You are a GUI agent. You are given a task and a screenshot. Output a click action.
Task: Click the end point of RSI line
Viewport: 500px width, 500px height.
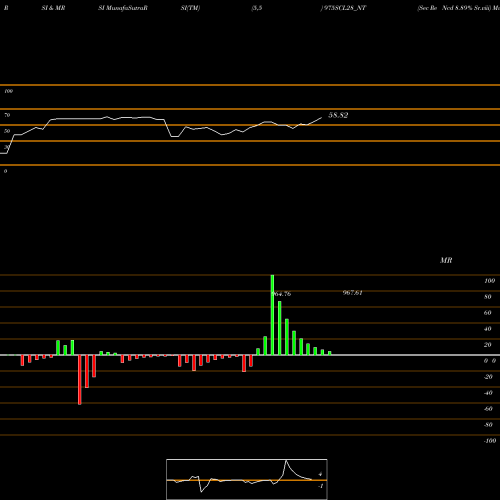tap(321, 117)
